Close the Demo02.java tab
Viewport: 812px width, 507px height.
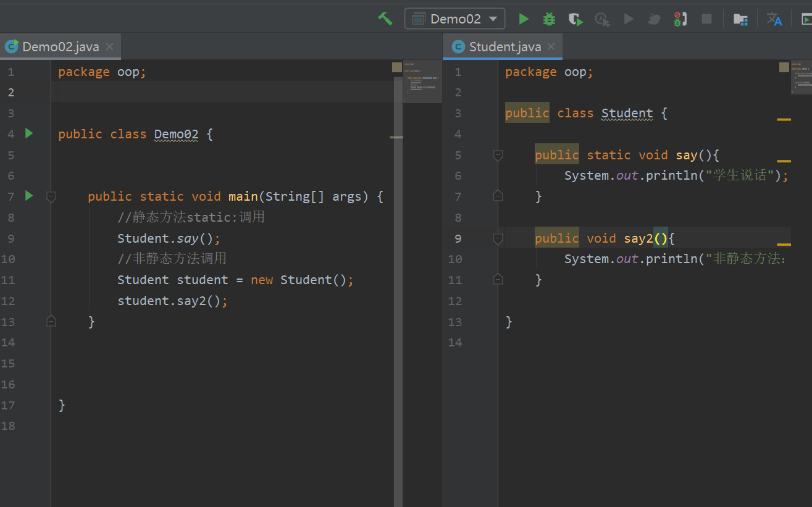(x=110, y=47)
